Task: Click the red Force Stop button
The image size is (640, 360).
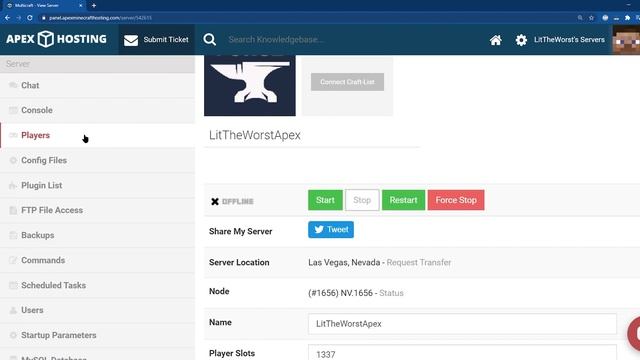Action: [x=456, y=200]
